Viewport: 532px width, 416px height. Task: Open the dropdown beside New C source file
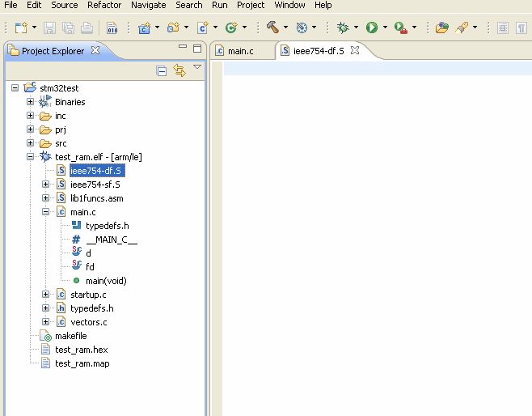(215, 28)
